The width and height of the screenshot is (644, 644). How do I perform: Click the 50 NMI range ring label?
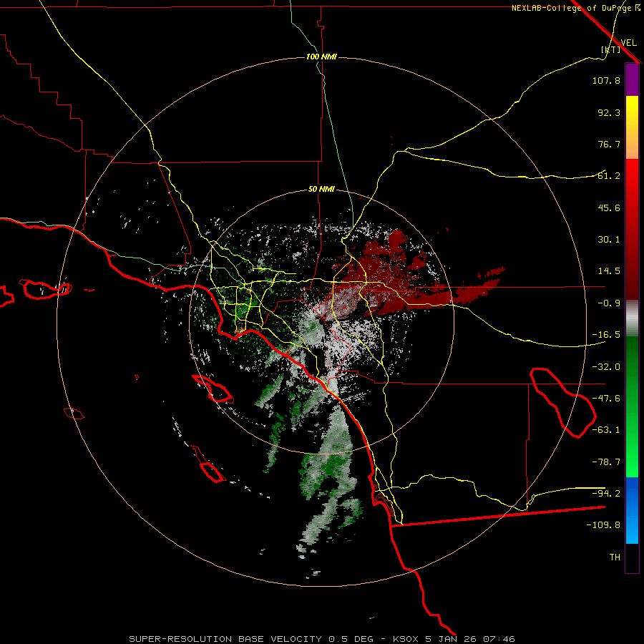point(321,190)
